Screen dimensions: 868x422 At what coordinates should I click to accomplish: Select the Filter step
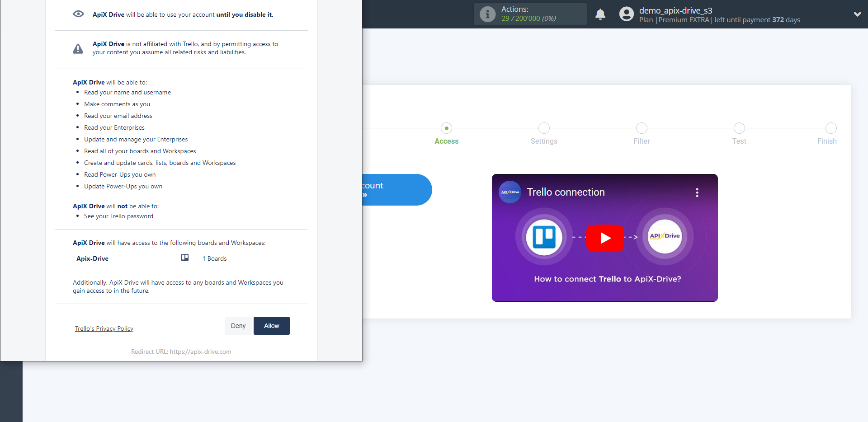click(642, 141)
